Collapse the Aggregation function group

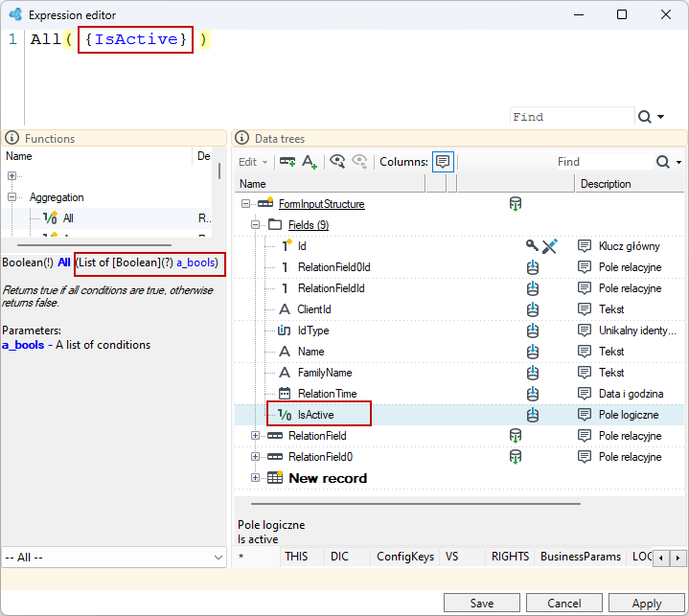coord(11,196)
